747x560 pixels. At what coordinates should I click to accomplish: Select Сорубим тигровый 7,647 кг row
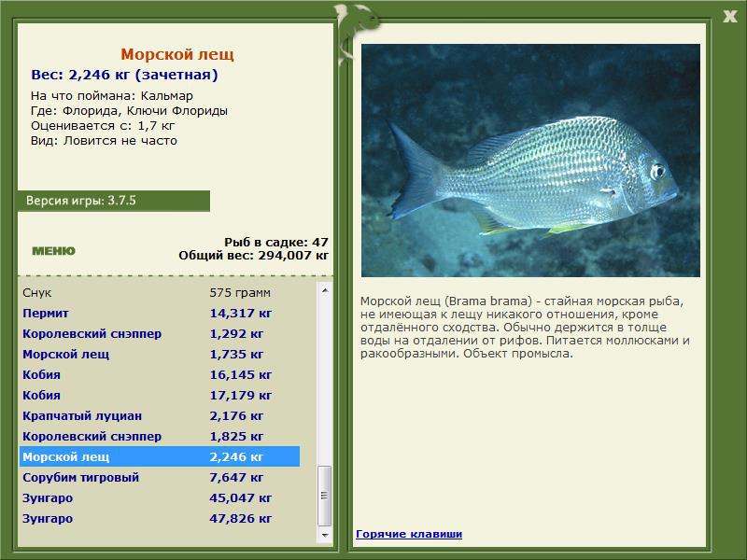159,477
